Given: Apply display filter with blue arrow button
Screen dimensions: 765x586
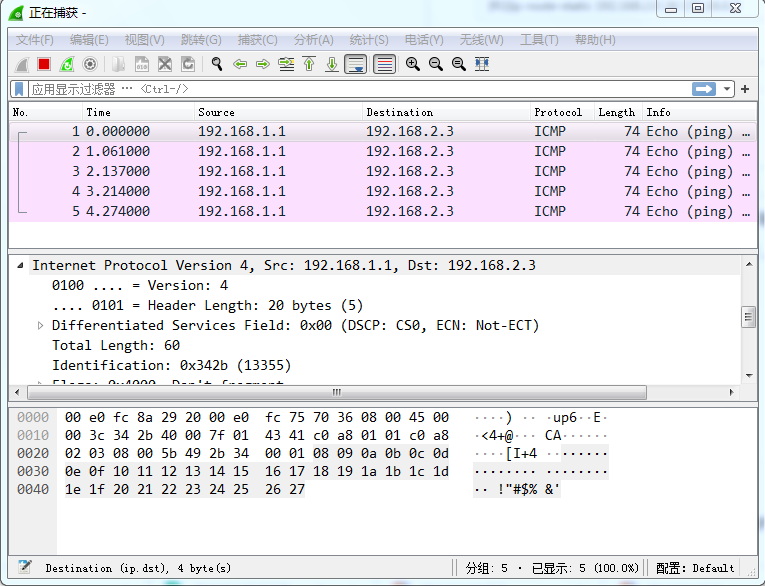Looking at the screenshot, I should pyautogui.click(x=704, y=89).
